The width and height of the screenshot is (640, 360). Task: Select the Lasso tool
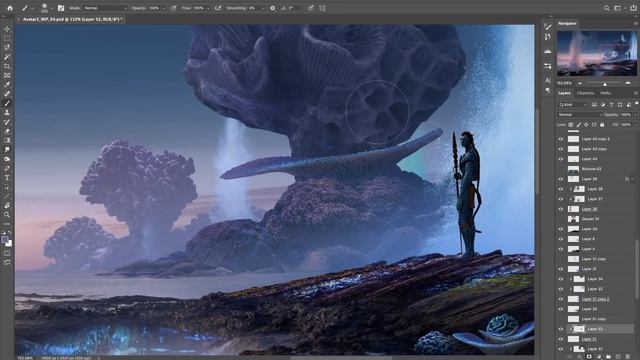7,47
